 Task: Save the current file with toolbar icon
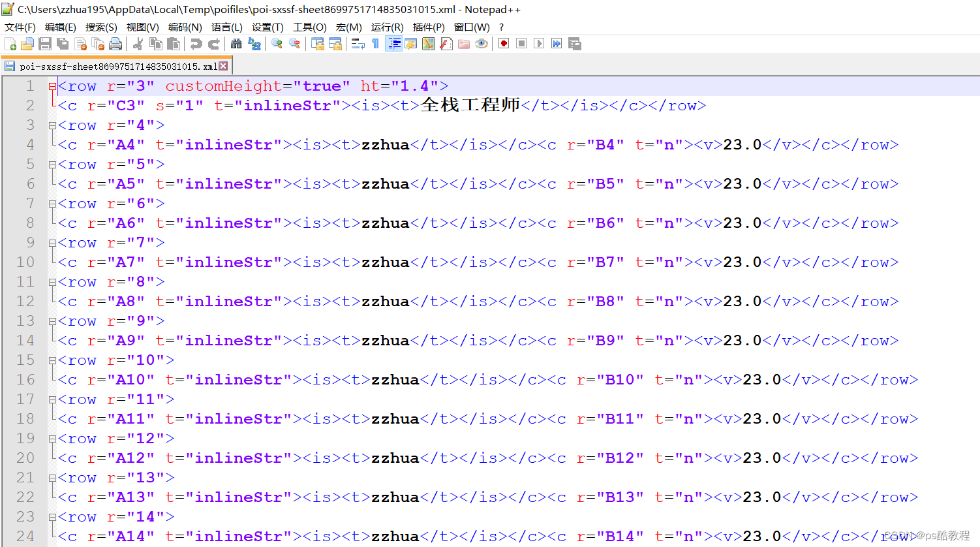(x=45, y=44)
